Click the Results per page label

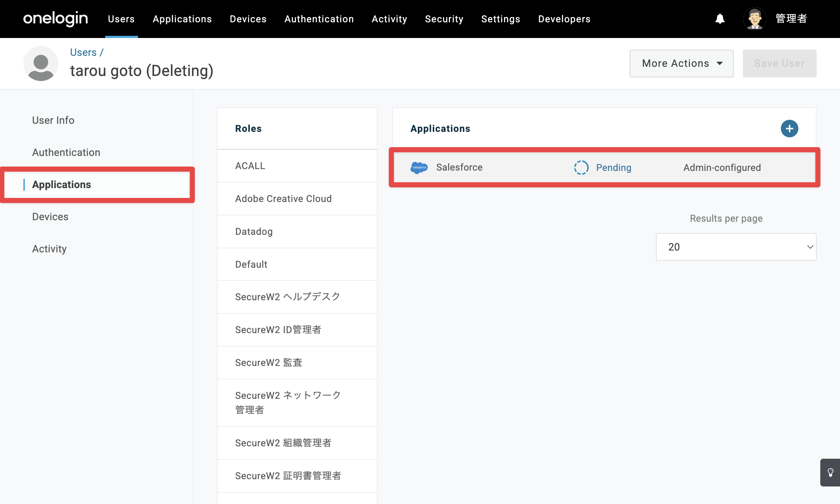[x=726, y=218]
